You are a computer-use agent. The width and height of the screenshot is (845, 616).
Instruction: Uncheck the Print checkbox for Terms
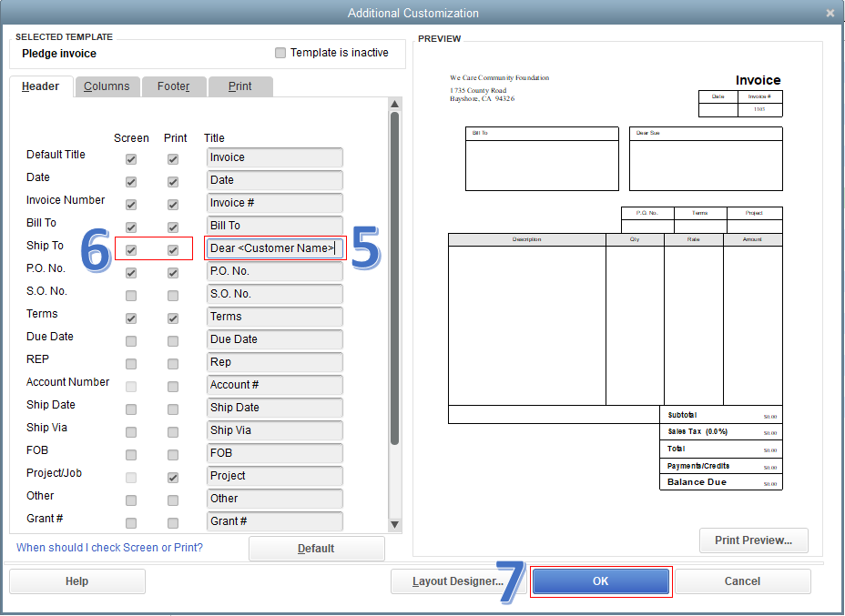[x=175, y=318]
